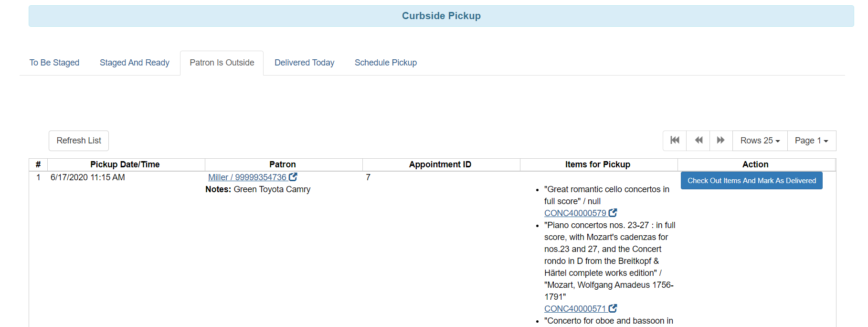
Task: Open Miller patron external link icon
Action: pos(293,177)
